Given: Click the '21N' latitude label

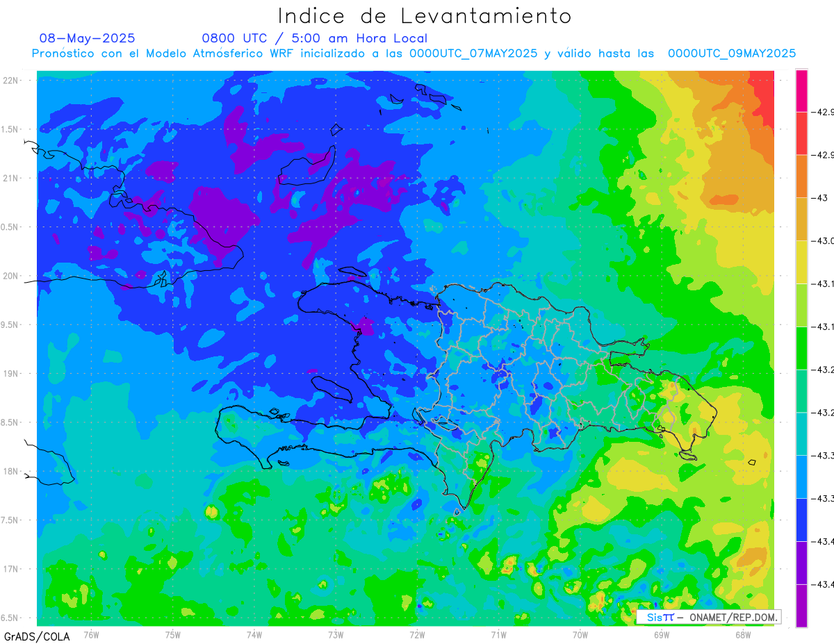Looking at the screenshot, I should pyautogui.click(x=12, y=178).
